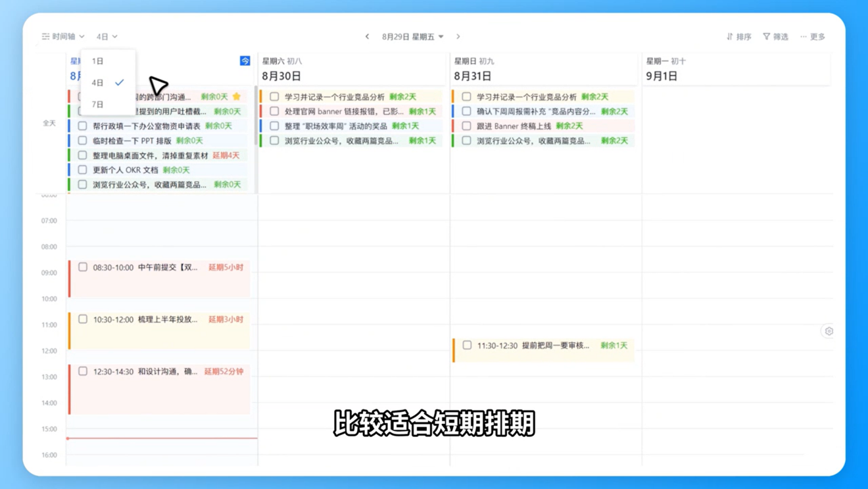Image resolution: width=868 pixels, height=489 pixels.
Task: Open task text 更新个人 OKR 文档
Action: pos(126,170)
